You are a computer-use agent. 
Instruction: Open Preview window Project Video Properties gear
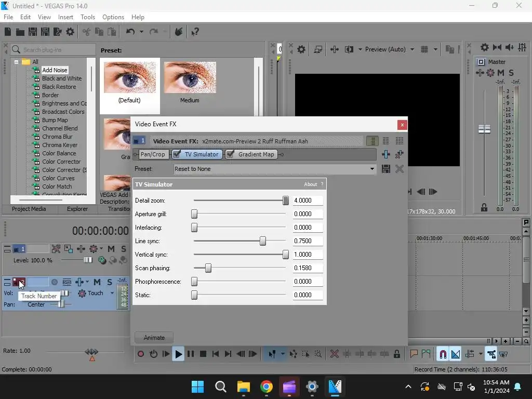coord(301,49)
